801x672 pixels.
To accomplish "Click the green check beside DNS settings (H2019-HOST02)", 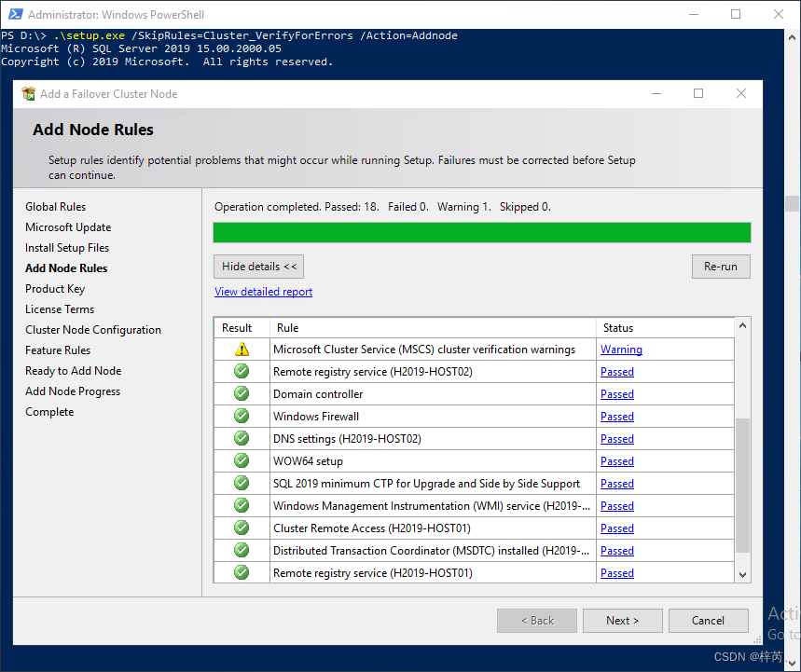I will click(241, 438).
